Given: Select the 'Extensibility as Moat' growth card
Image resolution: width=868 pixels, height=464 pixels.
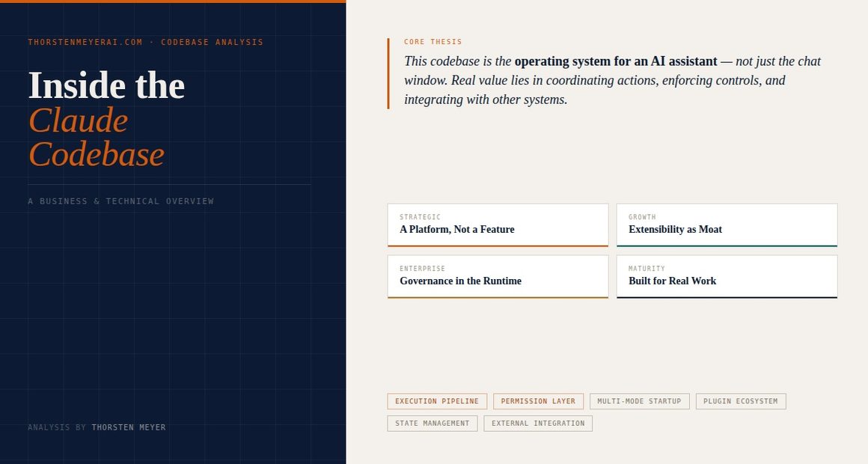Looking at the screenshot, I should click(727, 225).
